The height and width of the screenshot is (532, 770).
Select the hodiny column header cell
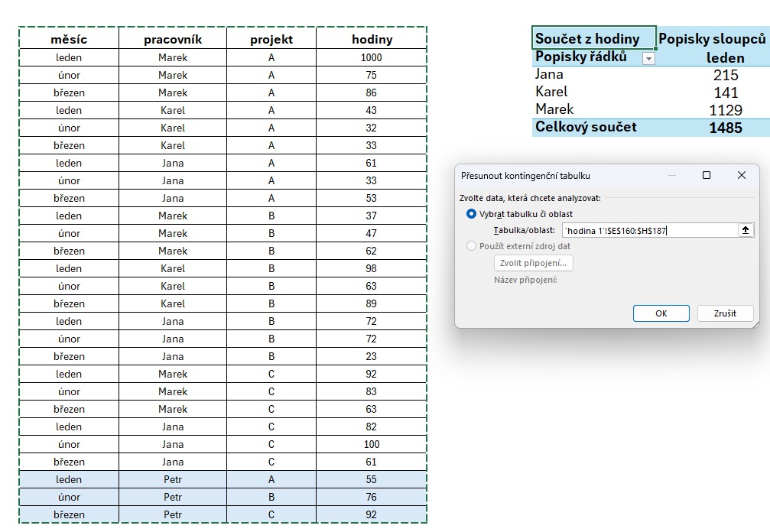(x=372, y=39)
